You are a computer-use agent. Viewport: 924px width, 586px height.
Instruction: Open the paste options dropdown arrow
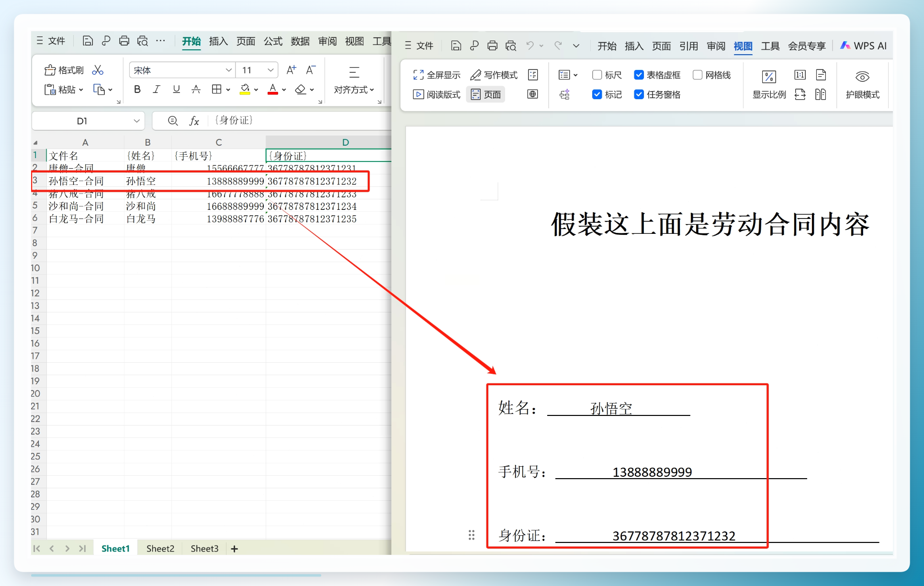coord(81,90)
